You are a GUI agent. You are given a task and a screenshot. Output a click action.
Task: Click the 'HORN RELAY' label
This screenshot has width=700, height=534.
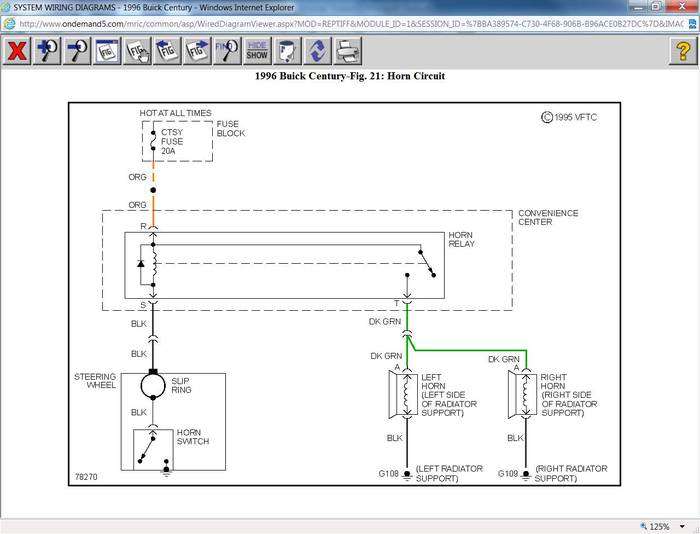(x=462, y=239)
